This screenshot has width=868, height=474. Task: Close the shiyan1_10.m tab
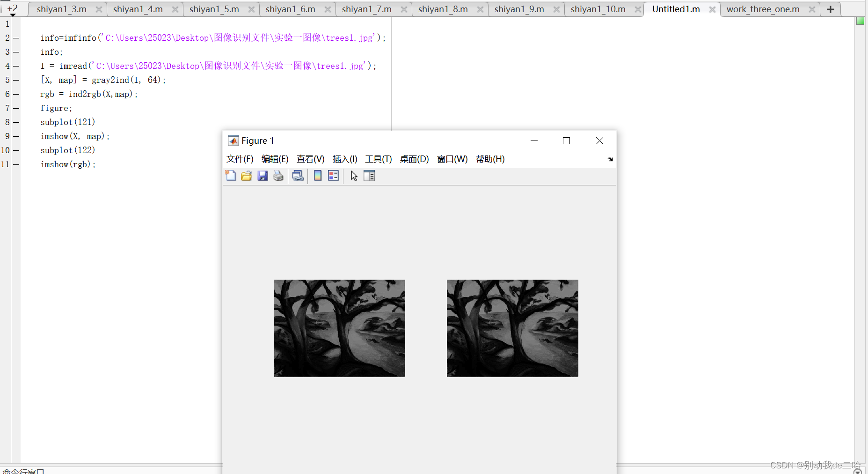click(x=638, y=9)
